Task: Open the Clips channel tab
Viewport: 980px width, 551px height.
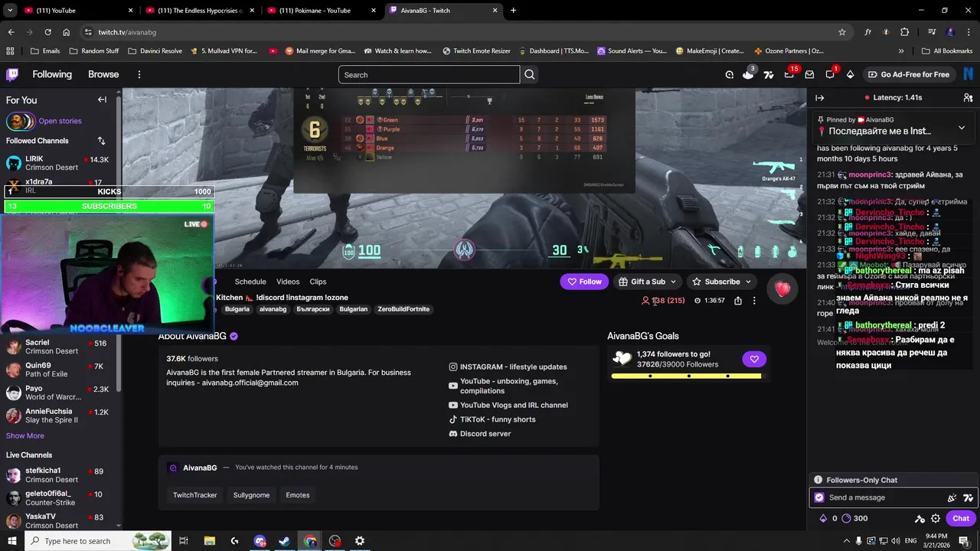Action: [318, 282]
